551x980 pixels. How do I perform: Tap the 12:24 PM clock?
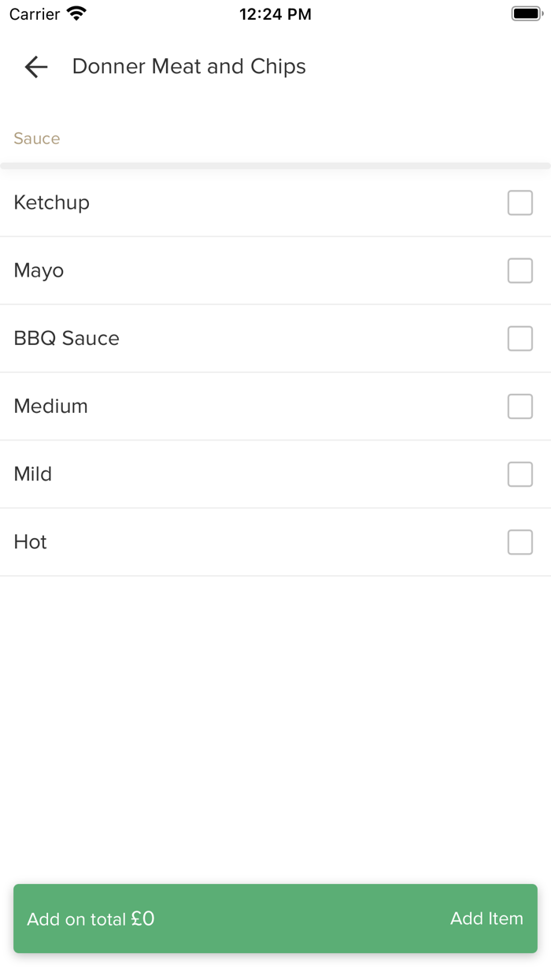(x=275, y=14)
